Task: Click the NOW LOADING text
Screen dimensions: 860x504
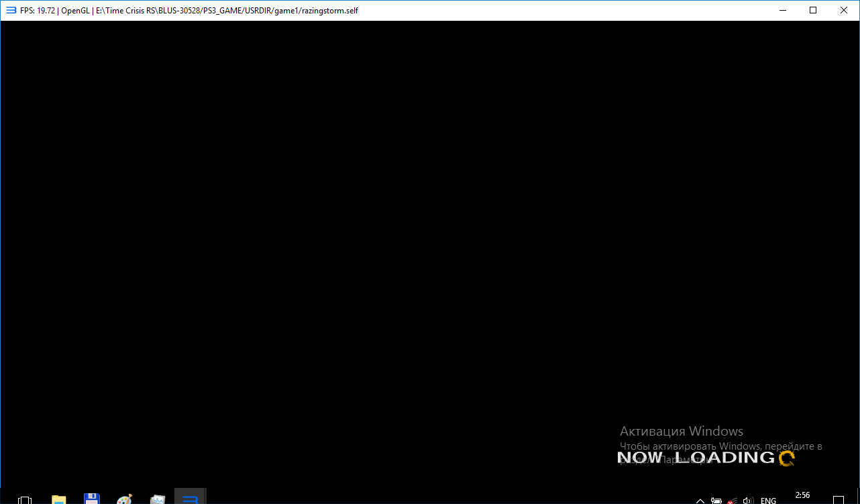Action: [x=696, y=458]
